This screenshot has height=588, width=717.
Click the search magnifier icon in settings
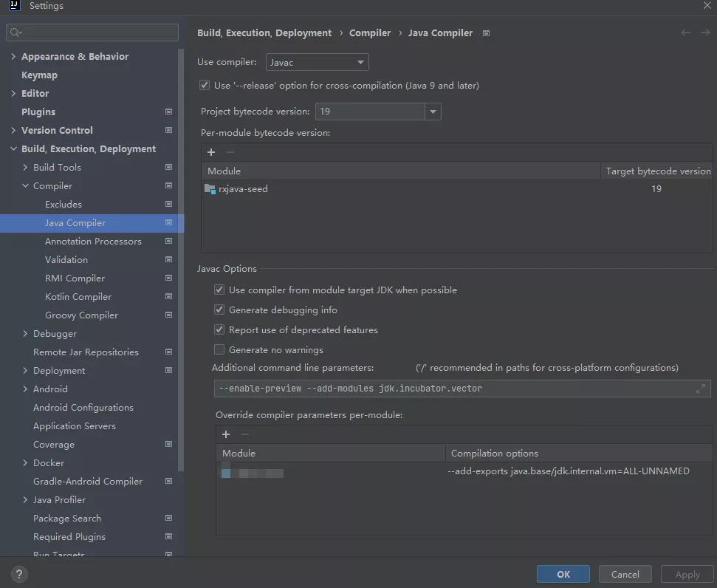point(15,32)
